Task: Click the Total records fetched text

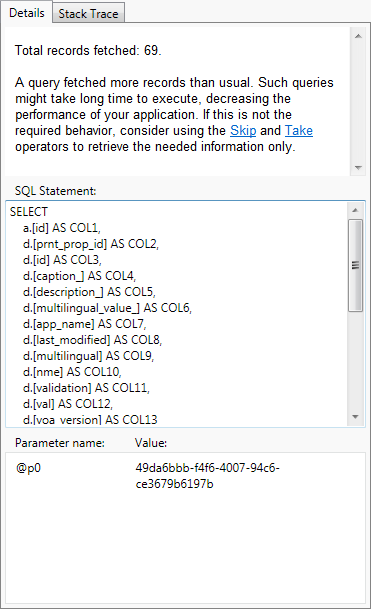Action: click(88, 50)
